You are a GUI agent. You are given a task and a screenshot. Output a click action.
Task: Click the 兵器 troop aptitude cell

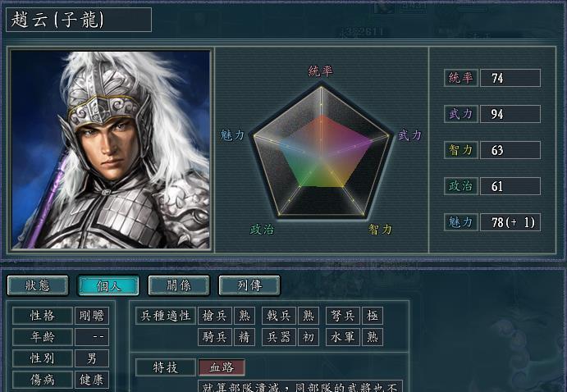click(279, 337)
